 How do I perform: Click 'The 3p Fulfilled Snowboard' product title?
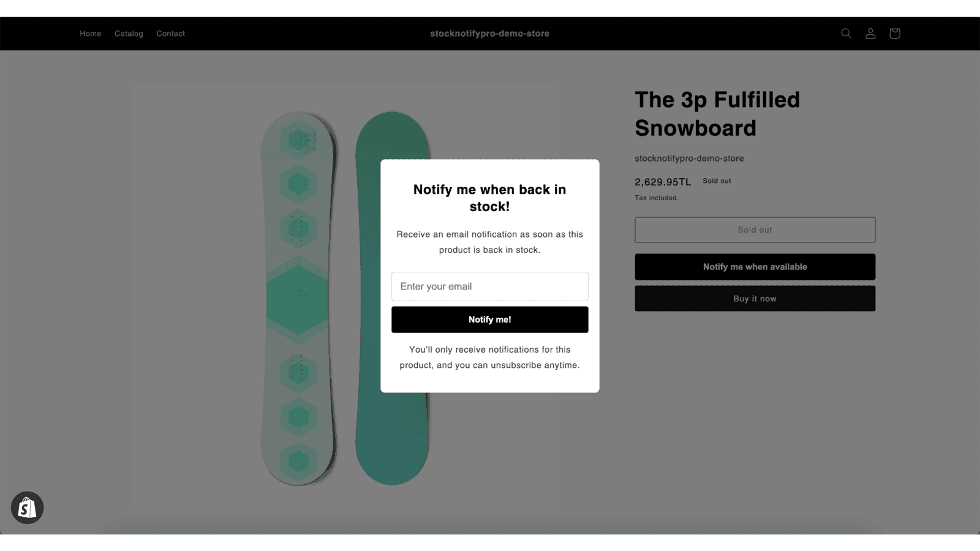[x=717, y=114]
